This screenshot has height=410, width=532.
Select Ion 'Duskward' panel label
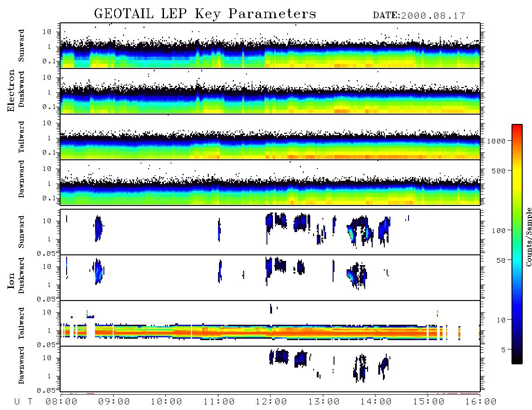(x=21, y=275)
